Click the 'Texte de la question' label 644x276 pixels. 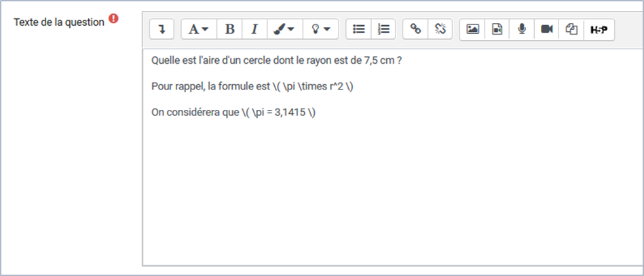tap(59, 22)
